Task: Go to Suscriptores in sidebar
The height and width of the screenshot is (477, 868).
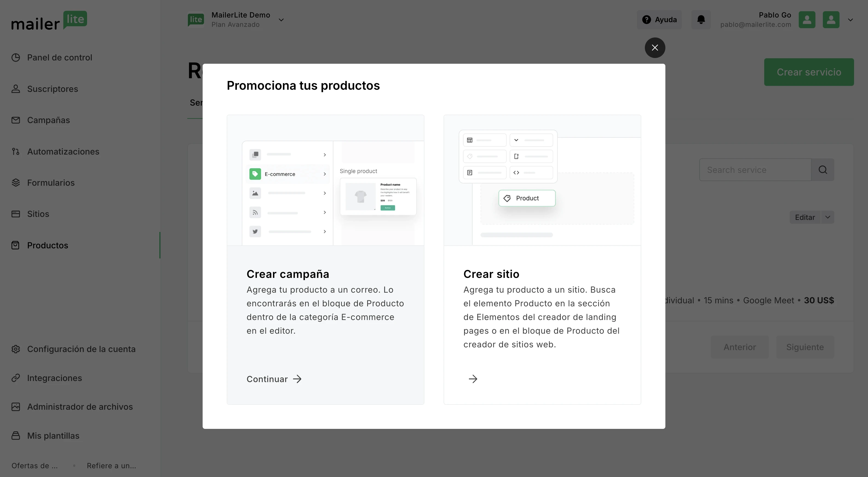Action: point(52,89)
